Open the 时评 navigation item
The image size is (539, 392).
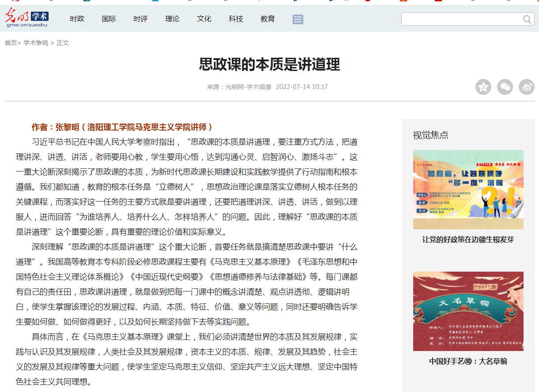click(140, 19)
